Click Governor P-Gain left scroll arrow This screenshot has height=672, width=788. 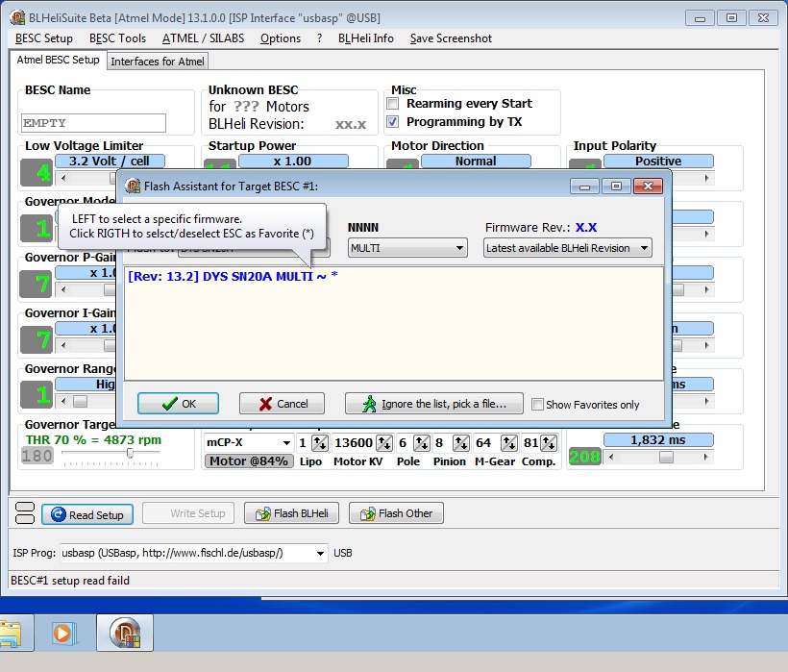click(x=63, y=289)
